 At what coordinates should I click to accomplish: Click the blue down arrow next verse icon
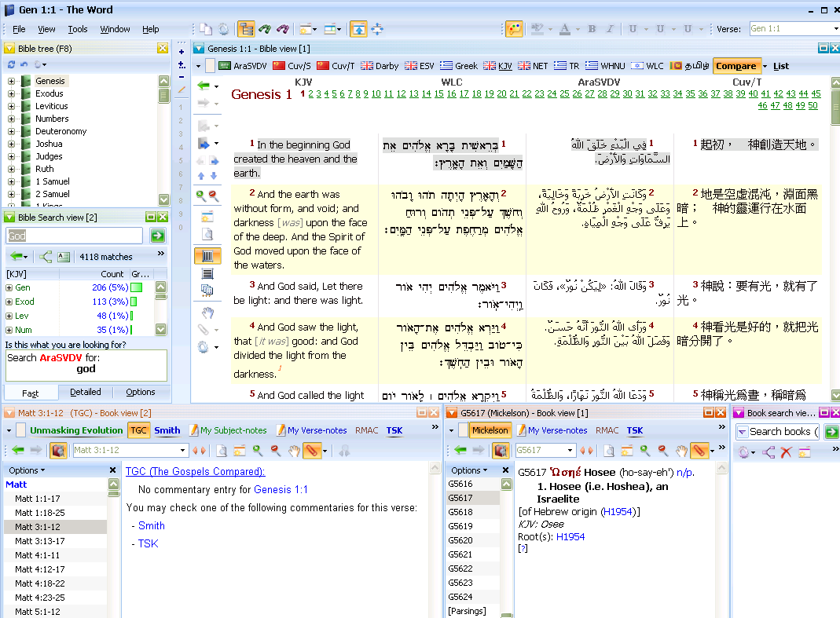pos(213,176)
